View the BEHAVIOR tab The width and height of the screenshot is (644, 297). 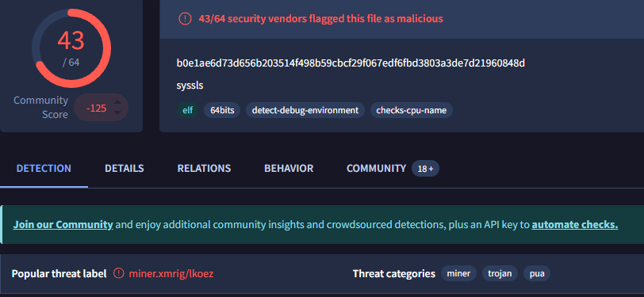pos(289,169)
